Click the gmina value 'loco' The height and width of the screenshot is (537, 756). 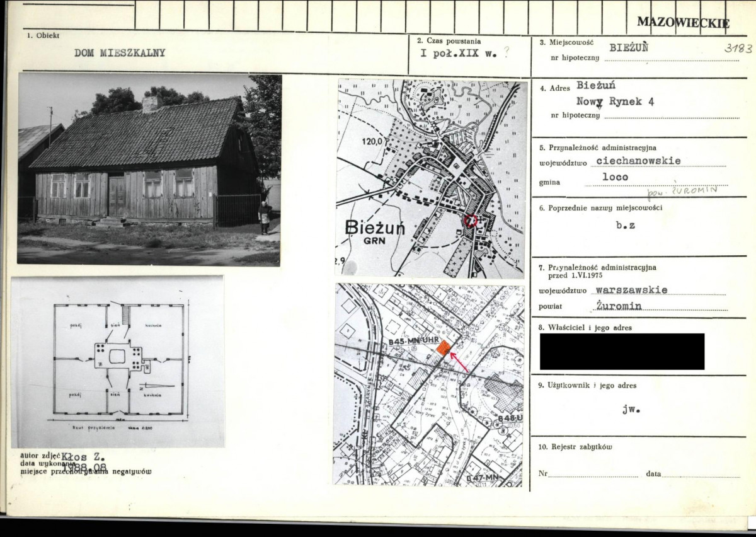[616, 178]
